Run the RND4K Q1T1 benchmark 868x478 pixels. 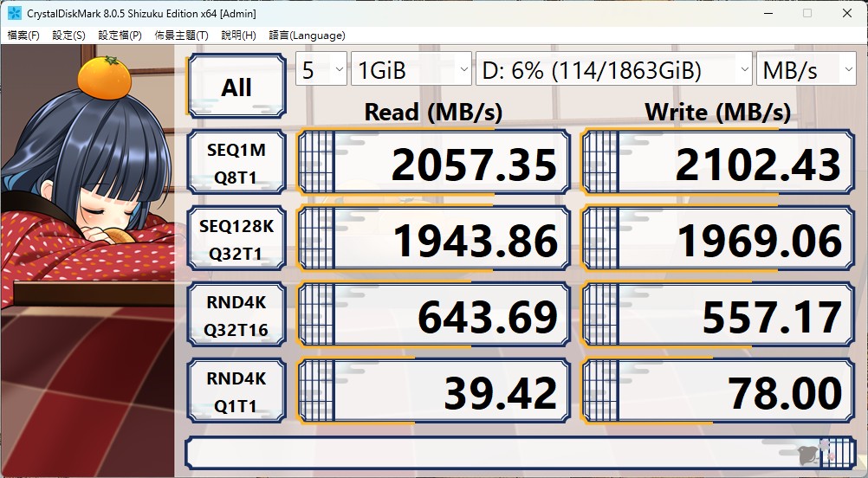pos(236,392)
